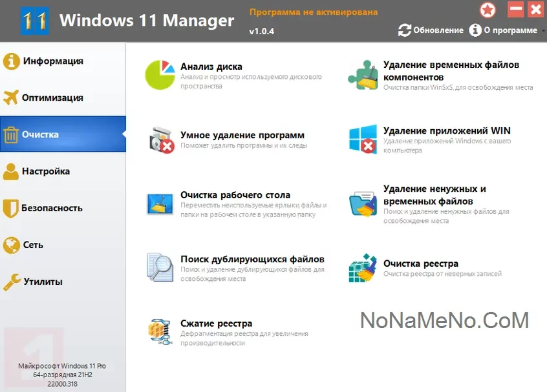Screen dimensions: 547x392
Task: Open the Информация sidebar tab
Action: pos(53,61)
